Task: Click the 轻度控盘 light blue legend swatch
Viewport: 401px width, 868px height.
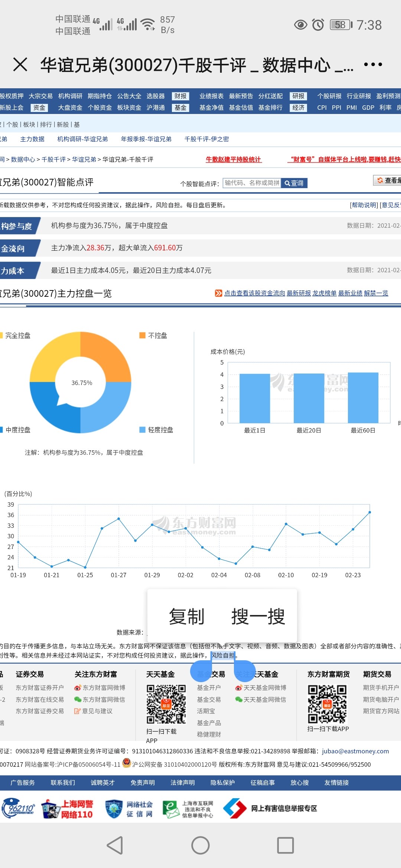Action: click(142, 430)
